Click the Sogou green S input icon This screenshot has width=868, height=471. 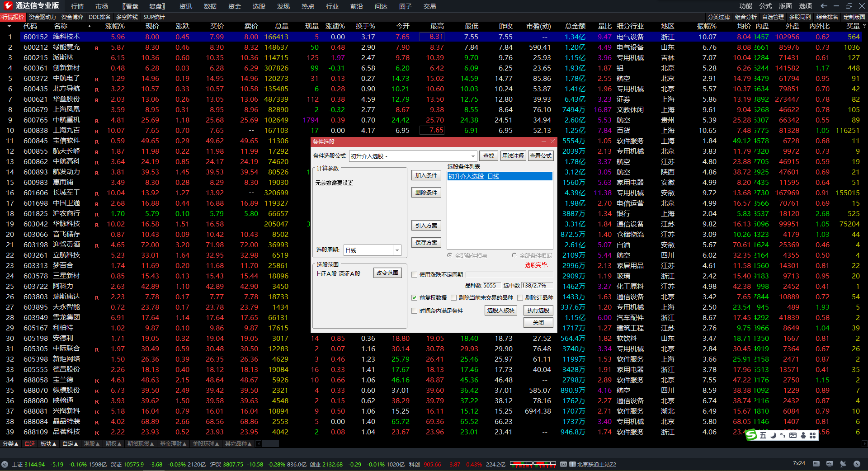tap(751, 435)
